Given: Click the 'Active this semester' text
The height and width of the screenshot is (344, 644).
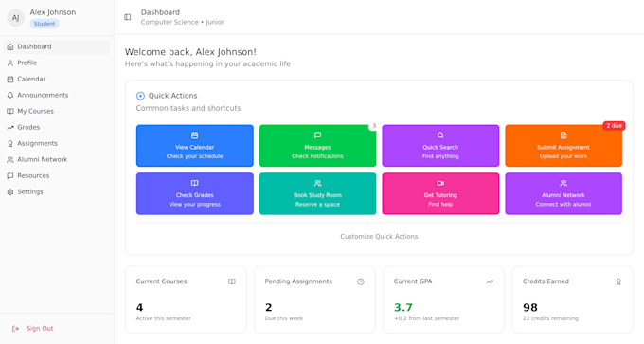Looking at the screenshot, I should [x=164, y=318].
